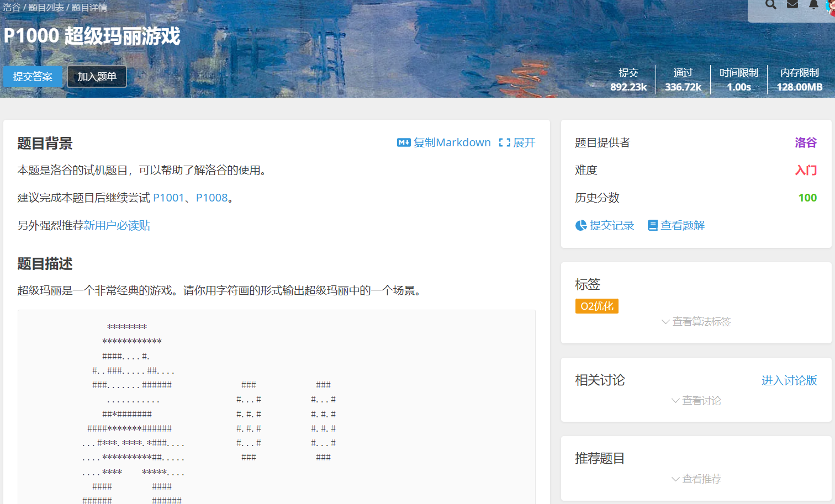Viewport: 835px width, 504px height.
Task: Click the orange O2优化 tag
Action: [x=596, y=306]
